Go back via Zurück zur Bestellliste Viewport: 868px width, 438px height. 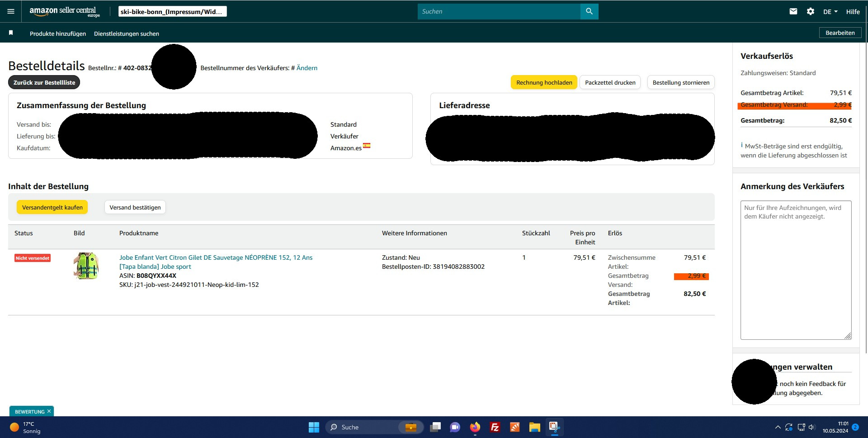44,82
